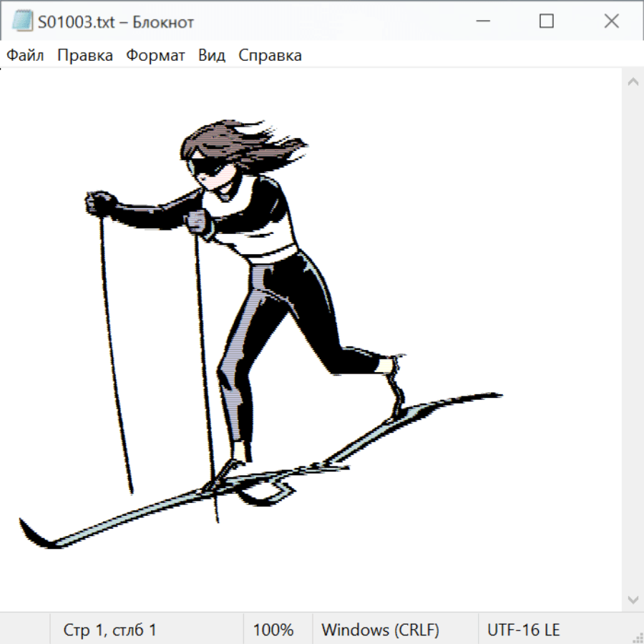Viewport: 644px width, 644px height.
Task: Open the Правка menu
Action: point(85,56)
